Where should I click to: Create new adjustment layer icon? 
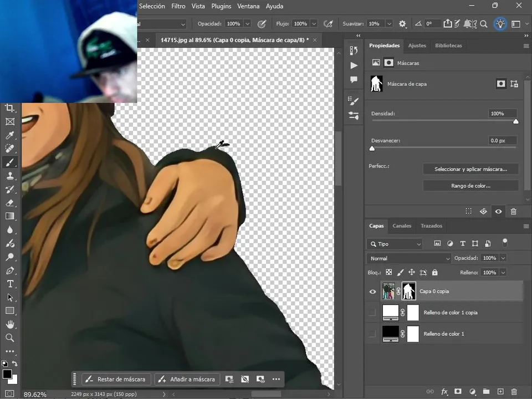(472, 392)
